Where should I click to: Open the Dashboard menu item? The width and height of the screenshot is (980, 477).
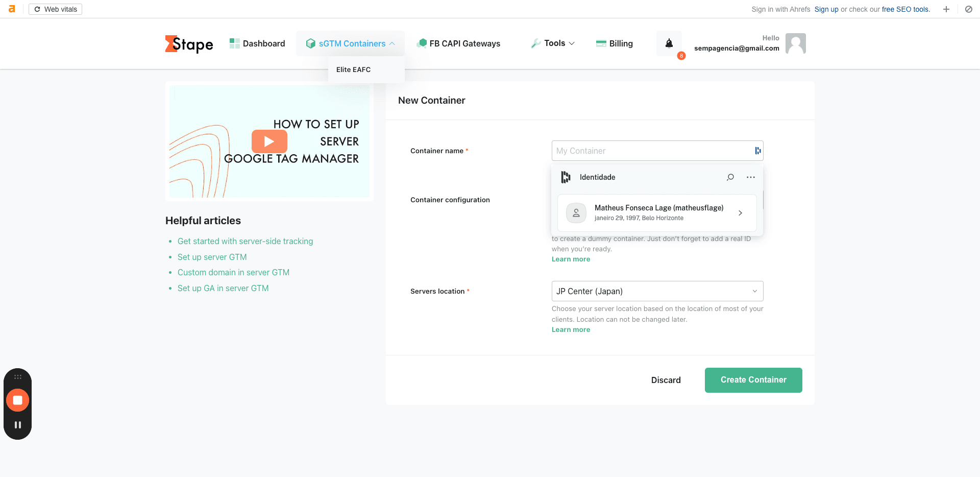[x=257, y=43]
